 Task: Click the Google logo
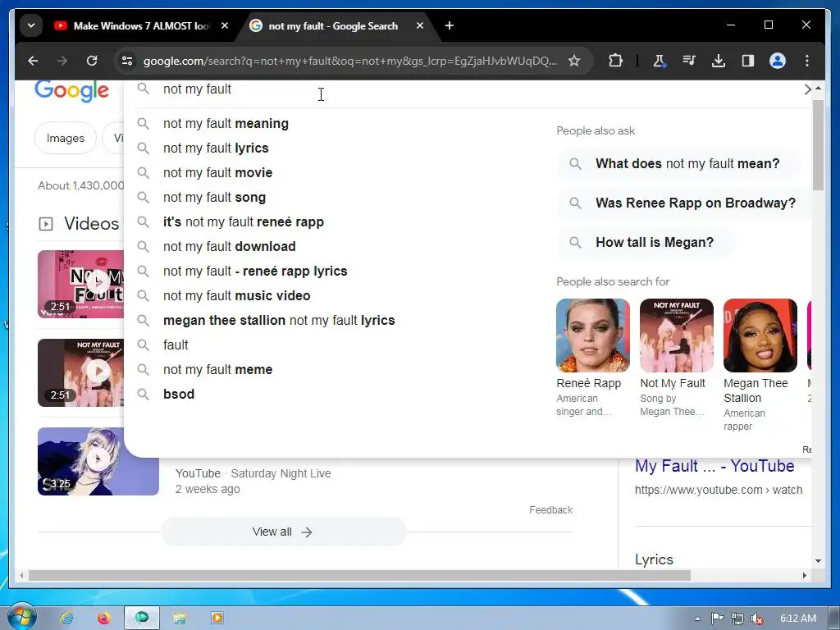(x=72, y=91)
